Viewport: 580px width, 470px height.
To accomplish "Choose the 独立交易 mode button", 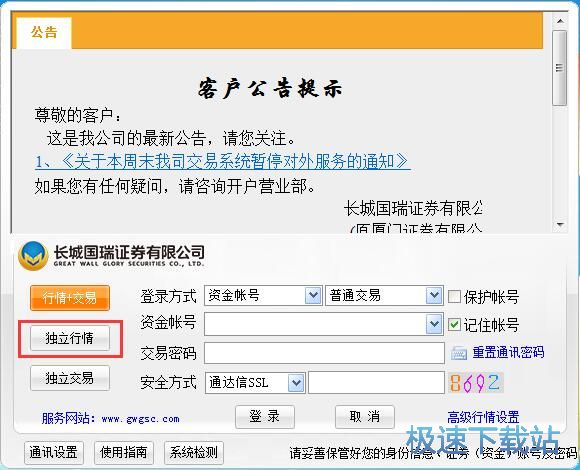I will pos(70,378).
